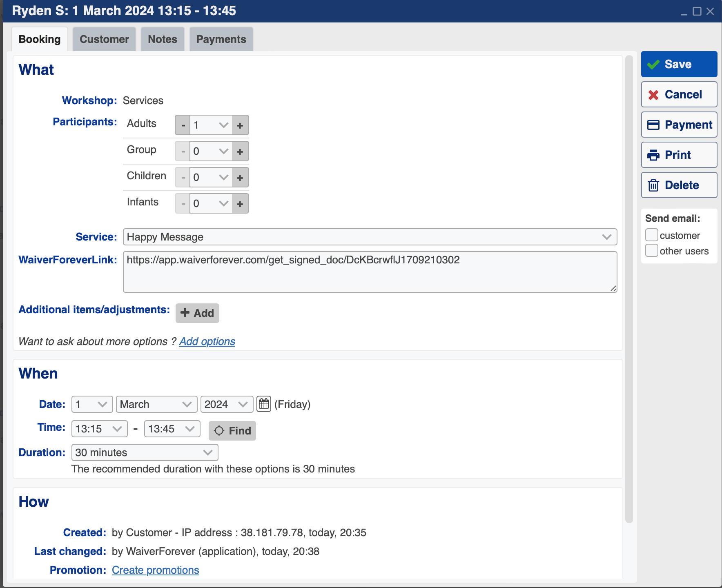Open the day-of-month dropdown

coord(92,404)
